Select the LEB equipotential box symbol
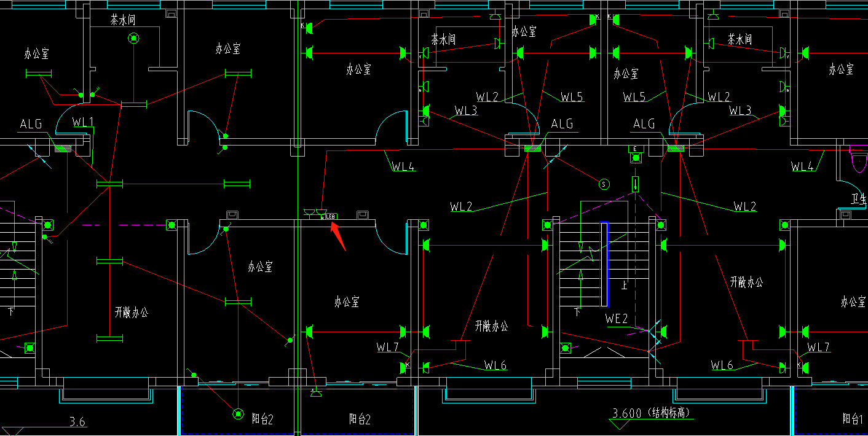Image resolution: width=868 pixels, height=436 pixels. click(330, 216)
